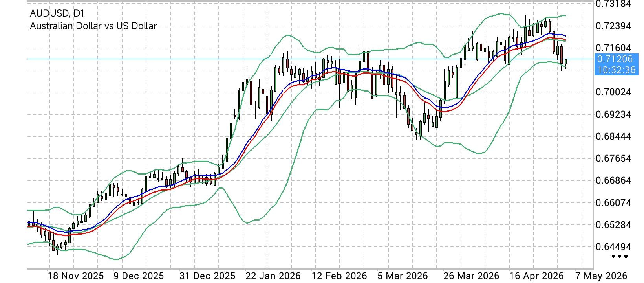Select the 26 Mar 2026 date marker

471,276
